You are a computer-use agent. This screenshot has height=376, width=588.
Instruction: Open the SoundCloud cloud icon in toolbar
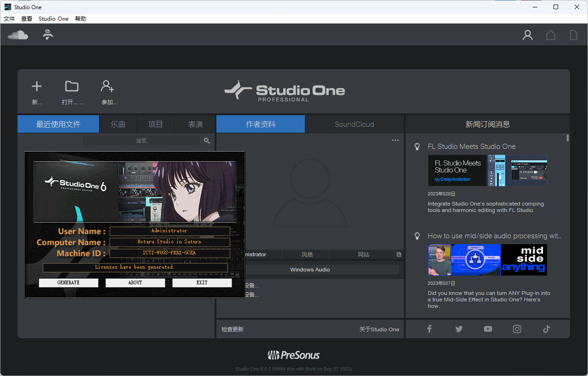coord(18,35)
